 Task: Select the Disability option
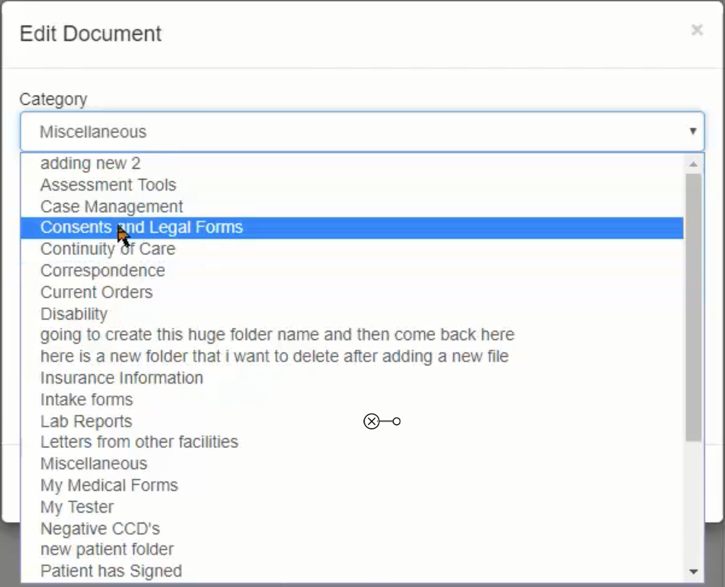[73, 314]
